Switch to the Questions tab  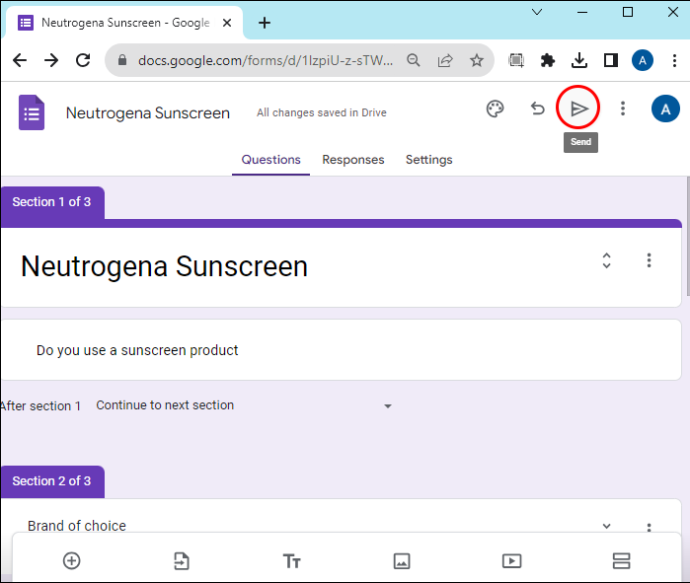[271, 160]
